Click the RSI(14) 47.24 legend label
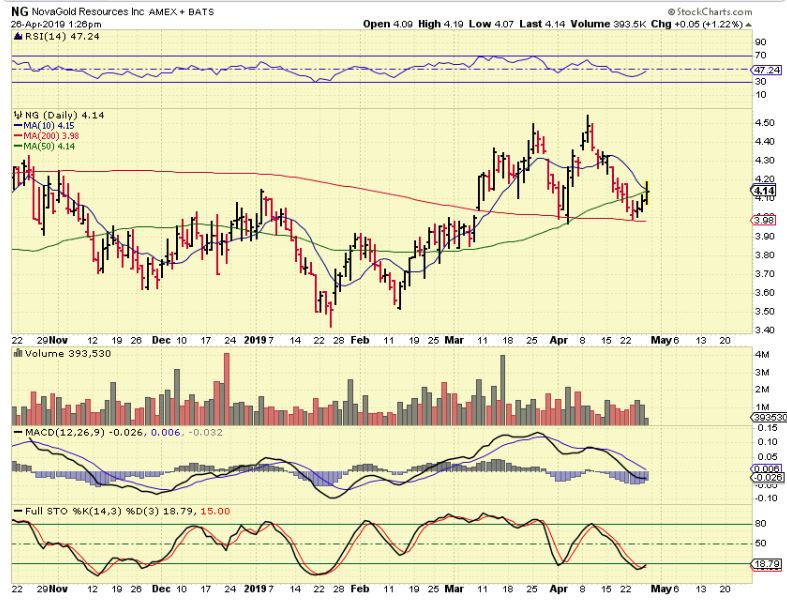Image resolution: width=787 pixels, height=601 pixels. click(62, 36)
